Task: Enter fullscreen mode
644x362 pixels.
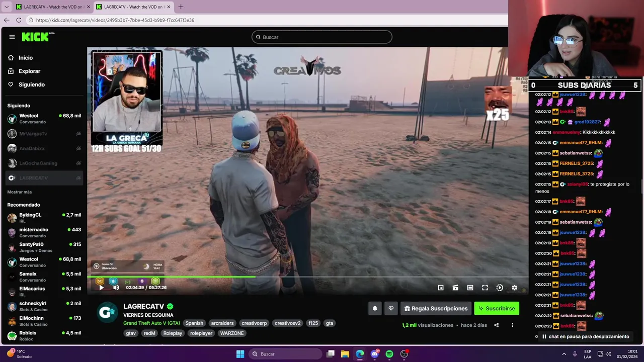Action: pos(485,288)
